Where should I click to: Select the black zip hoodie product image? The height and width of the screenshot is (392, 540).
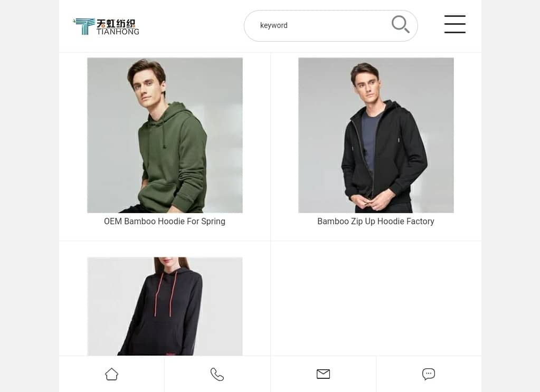pos(376,135)
